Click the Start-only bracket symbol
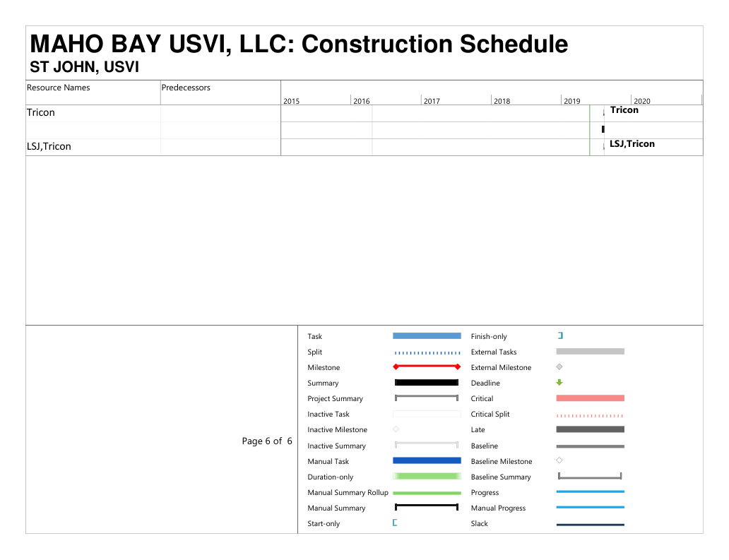Viewport: 729px width, 560px height. [x=395, y=523]
